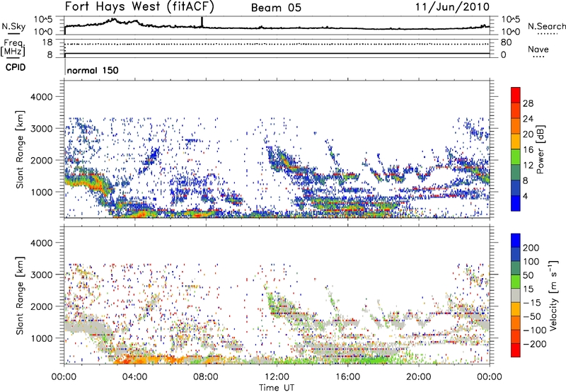566x392 pixels.
Task: Click the "50" velocity colorbar label
Action: click(528, 275)
